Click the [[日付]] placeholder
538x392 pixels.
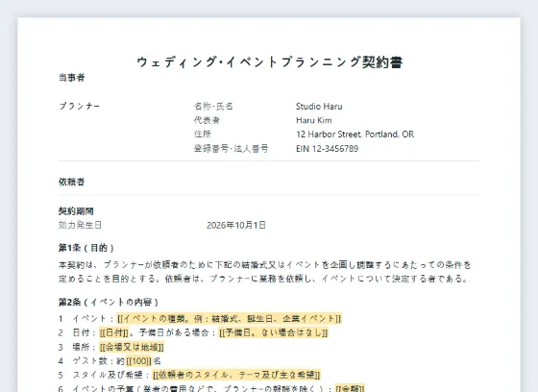(x=114, y=332)
